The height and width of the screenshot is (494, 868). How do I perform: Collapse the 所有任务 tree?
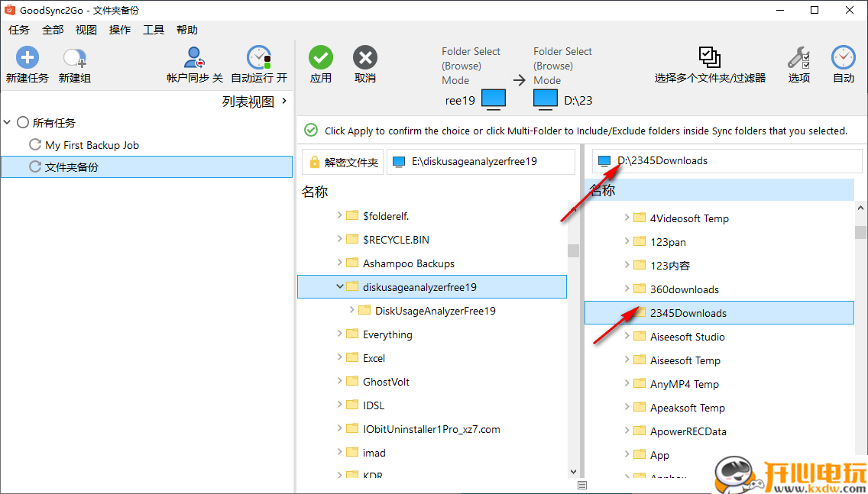click(8, 123)
